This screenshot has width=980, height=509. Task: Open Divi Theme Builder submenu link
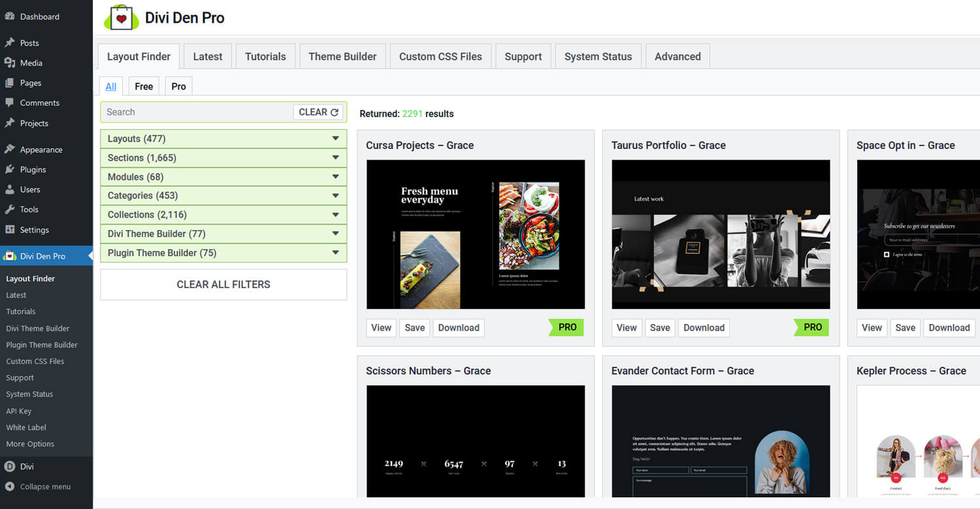(x=38, y=329)
